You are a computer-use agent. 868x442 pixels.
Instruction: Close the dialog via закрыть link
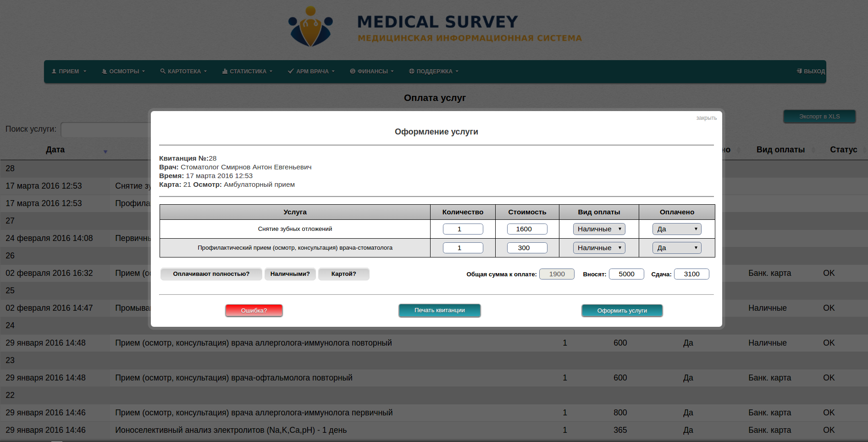pos(706,118)
